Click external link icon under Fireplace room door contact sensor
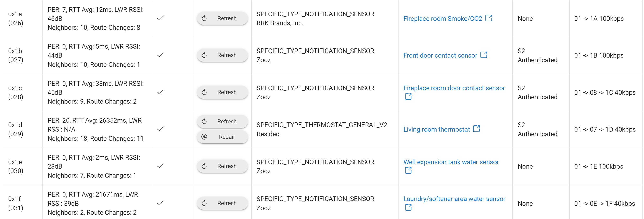The image size is (644, 219). tap(408, 96)
